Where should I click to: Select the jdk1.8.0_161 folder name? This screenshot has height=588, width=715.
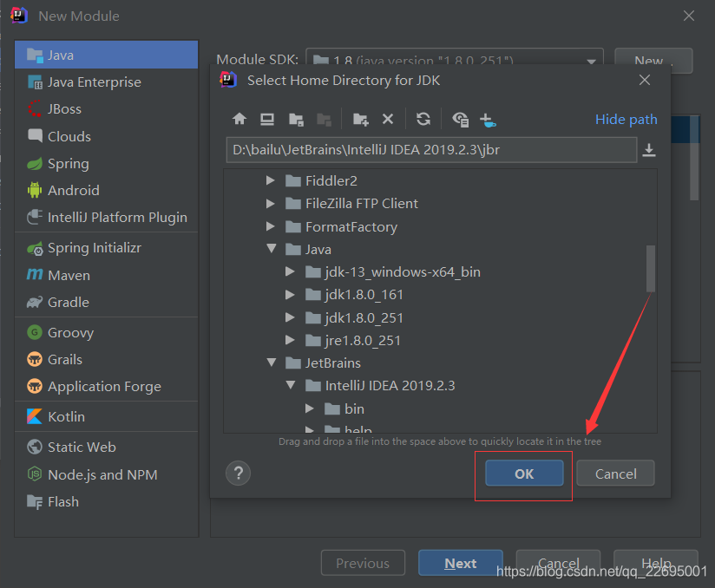click(x=364, y=295)
